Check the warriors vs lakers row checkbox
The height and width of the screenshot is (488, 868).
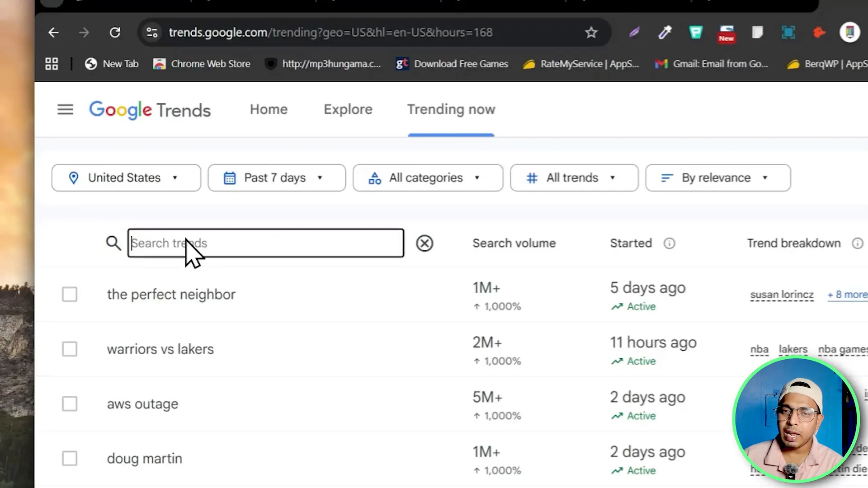pyautogui.click(x=70, y=349)
